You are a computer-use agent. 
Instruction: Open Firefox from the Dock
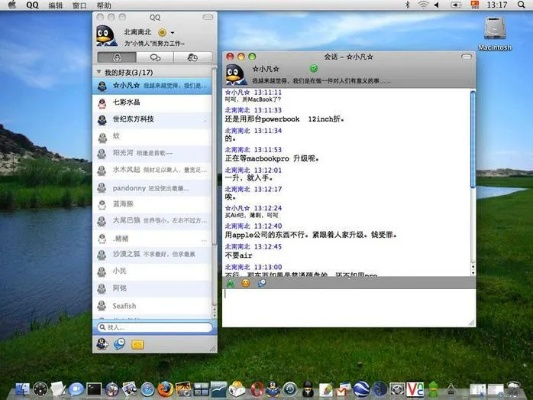[x=165, y=389]
